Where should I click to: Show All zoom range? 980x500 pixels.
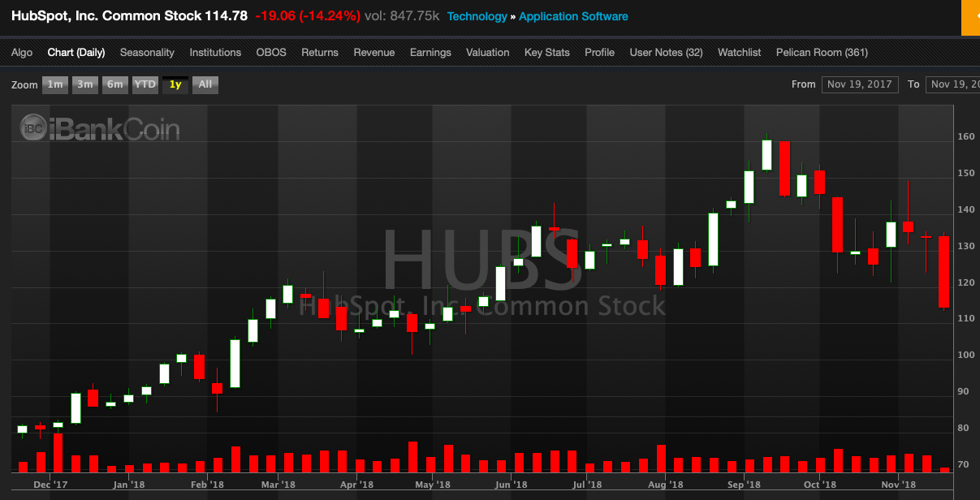point(205,84)
